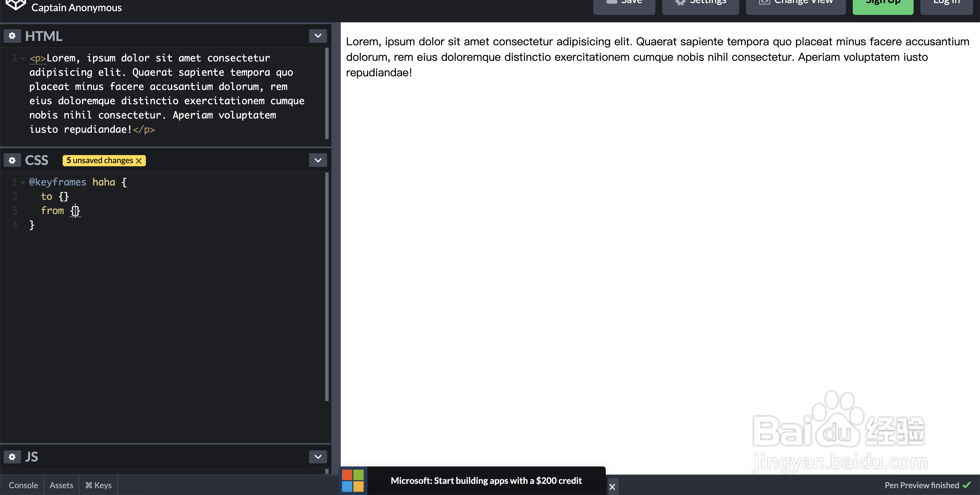Open the Microsoft $200 credit ad link

coord(486,480)
